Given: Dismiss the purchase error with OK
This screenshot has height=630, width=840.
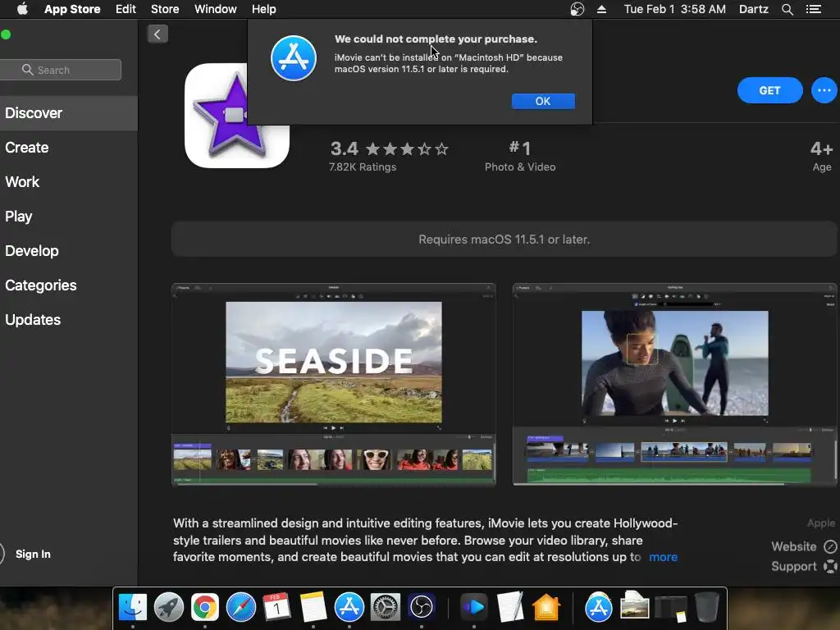Looking at the screenshot, I should point(543,101).
